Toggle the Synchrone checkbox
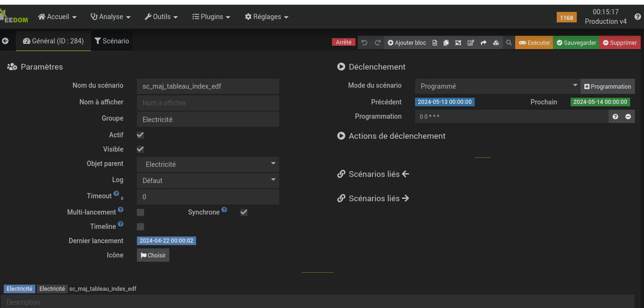This screenshot has width=644, height=308. pos(244,212)
